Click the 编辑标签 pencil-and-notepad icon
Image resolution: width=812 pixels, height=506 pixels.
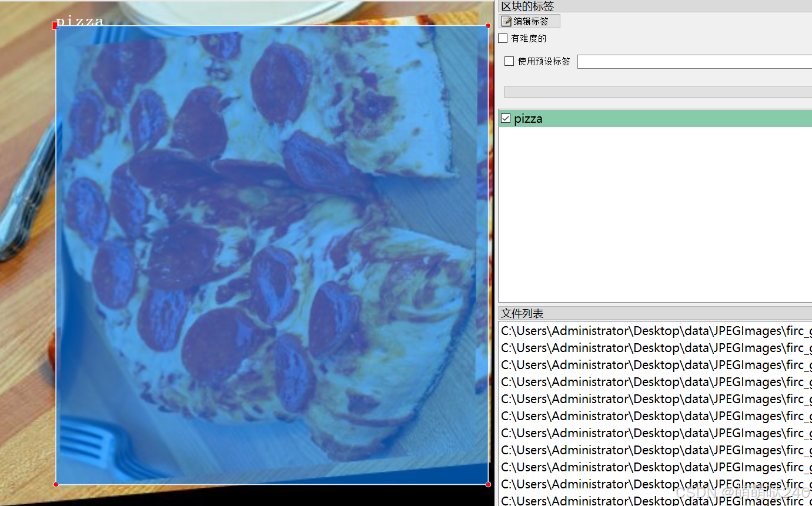click(506, 22)
